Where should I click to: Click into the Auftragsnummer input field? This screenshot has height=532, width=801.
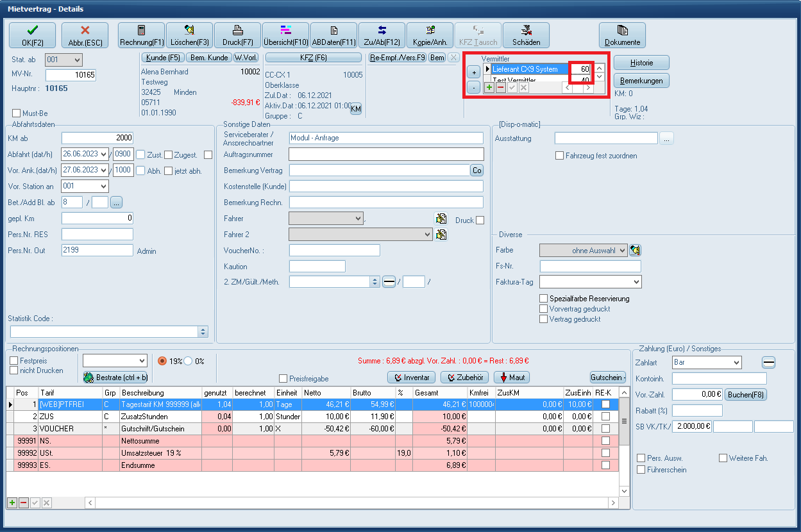386,154
